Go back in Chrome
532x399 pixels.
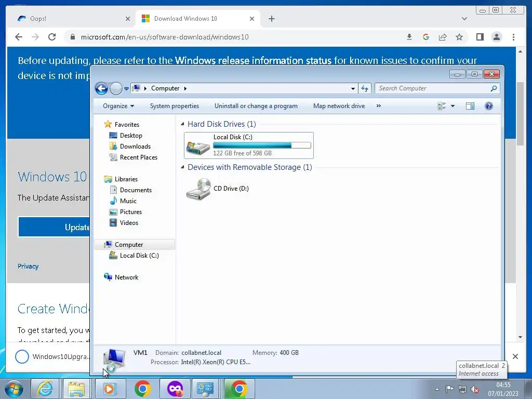(19, 37)
